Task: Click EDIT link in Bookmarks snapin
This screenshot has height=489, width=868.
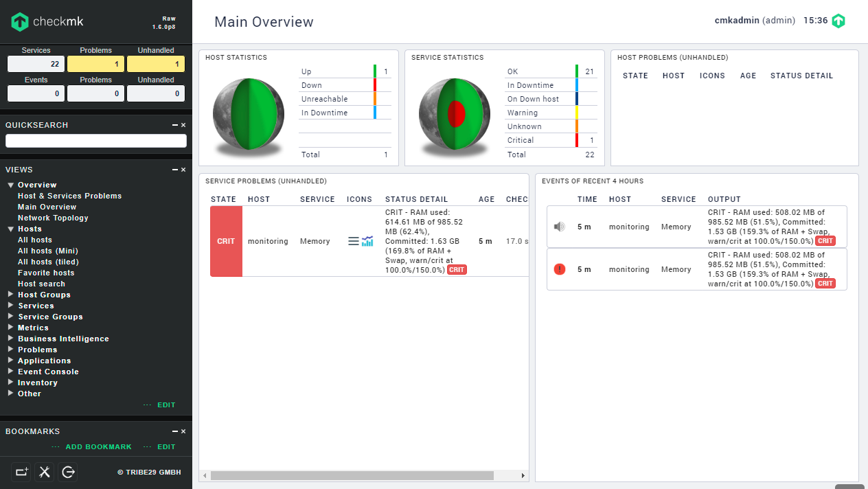Action: tap(166, 447)
